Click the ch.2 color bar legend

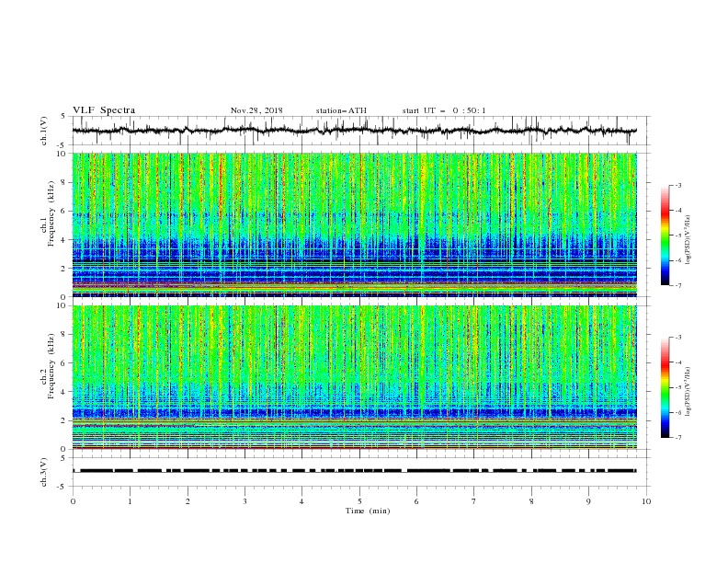click(665, 387)
